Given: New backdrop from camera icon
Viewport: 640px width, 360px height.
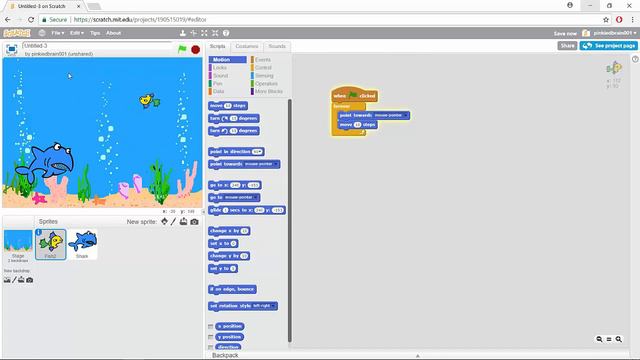Looking at the screenshot, I should coord(30,280).
